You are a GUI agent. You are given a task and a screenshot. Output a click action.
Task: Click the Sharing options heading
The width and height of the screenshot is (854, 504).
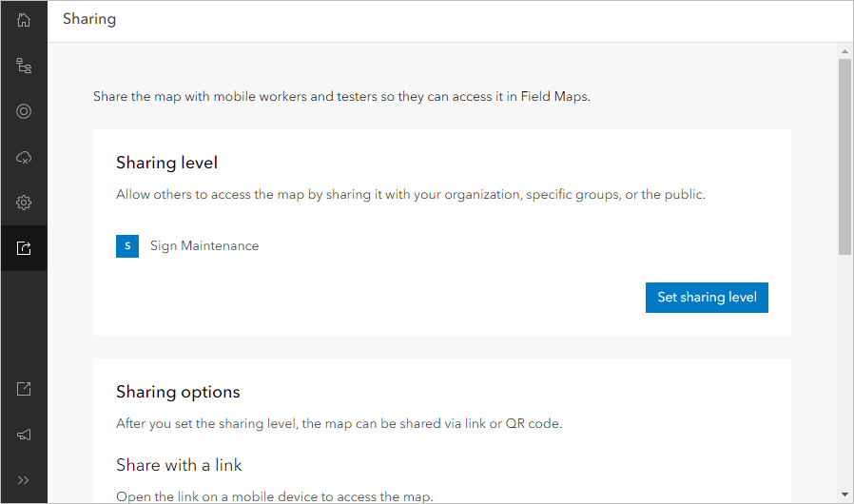pyautogui.click(x=178, y=392)
